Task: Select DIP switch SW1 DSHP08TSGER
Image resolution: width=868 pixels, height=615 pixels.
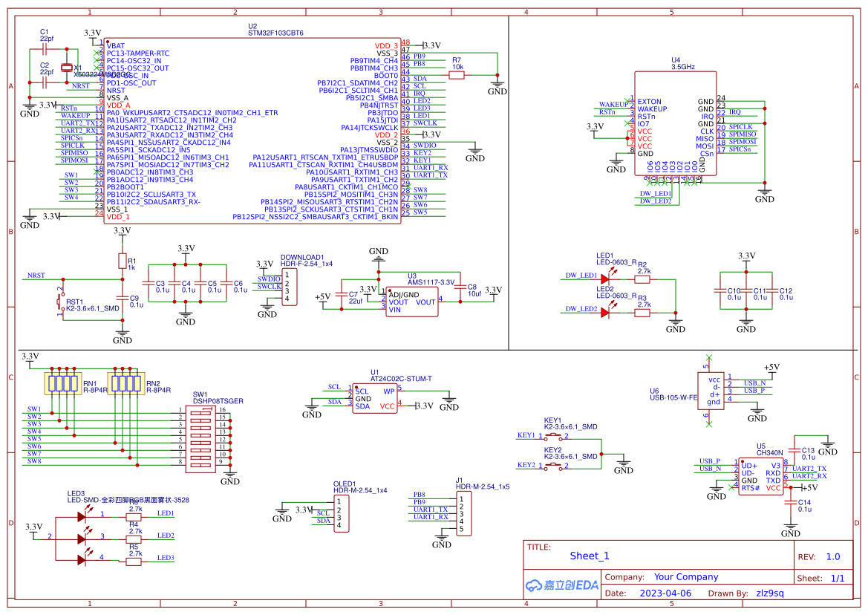Action: coord(200,439)
